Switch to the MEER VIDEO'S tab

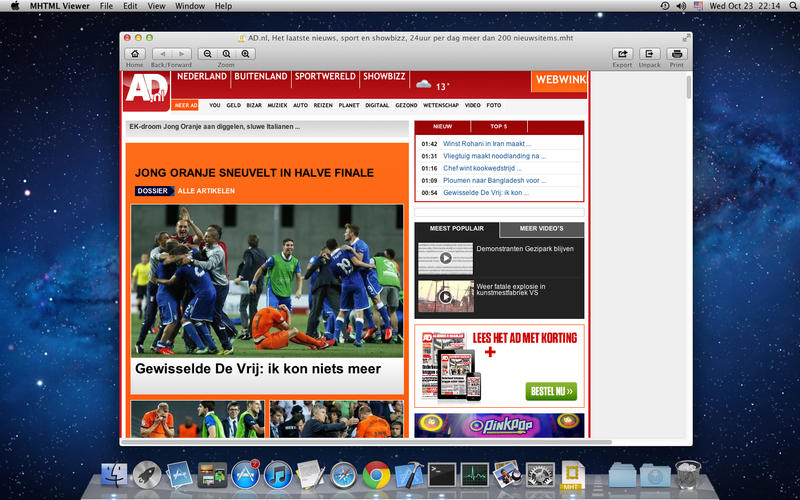pos(541,229)
